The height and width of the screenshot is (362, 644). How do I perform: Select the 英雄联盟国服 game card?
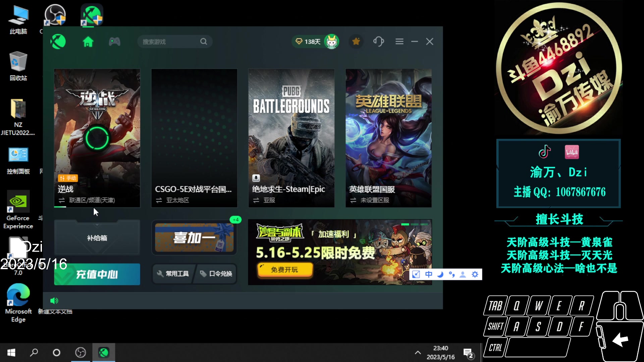(x=388, y=138)
